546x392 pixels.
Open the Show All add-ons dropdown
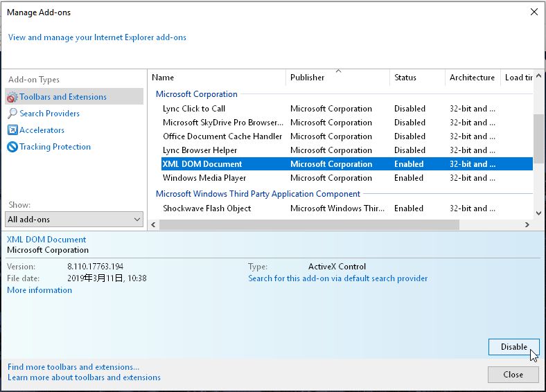click(x=74, y=220)
